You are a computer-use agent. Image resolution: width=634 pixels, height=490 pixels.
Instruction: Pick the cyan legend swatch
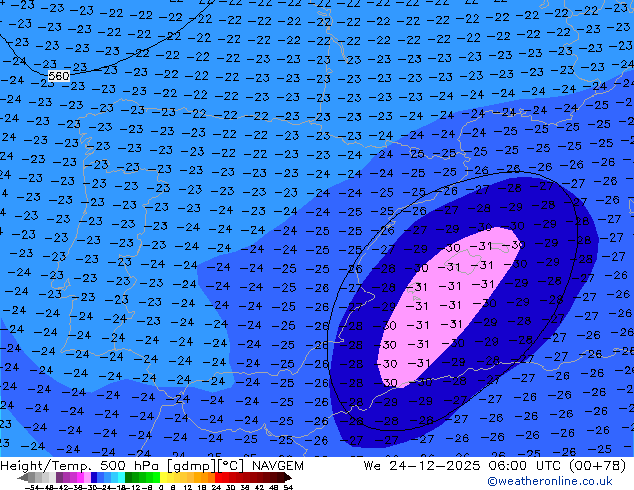[121, 477]
